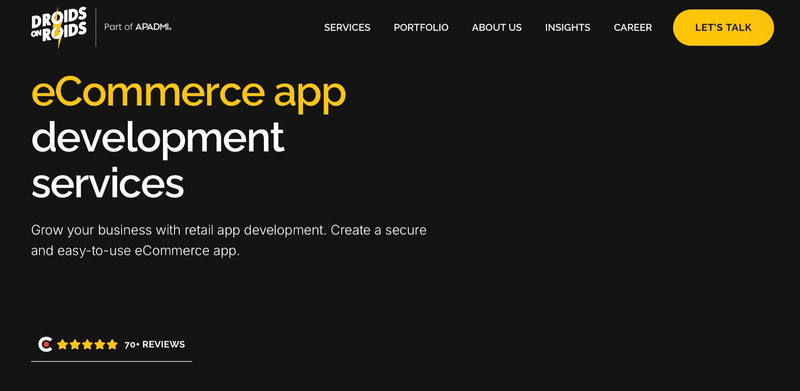Go to About Us page
The width and height of the screenshot is (800, 391).
point(496,28)
